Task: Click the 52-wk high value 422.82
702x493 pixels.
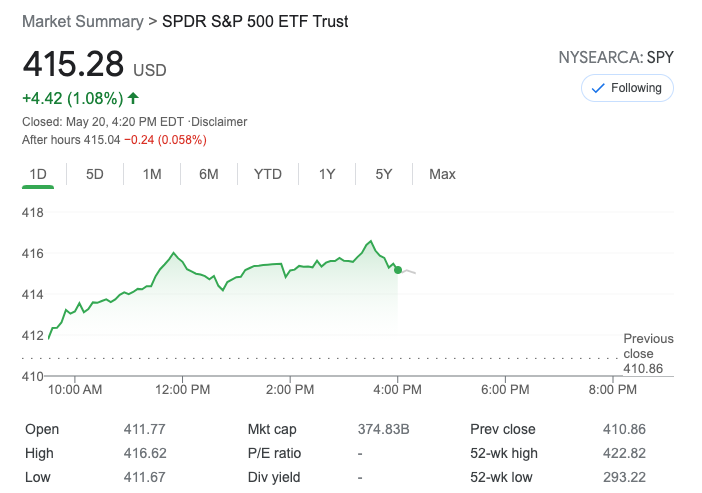Action: pos(625,453)
